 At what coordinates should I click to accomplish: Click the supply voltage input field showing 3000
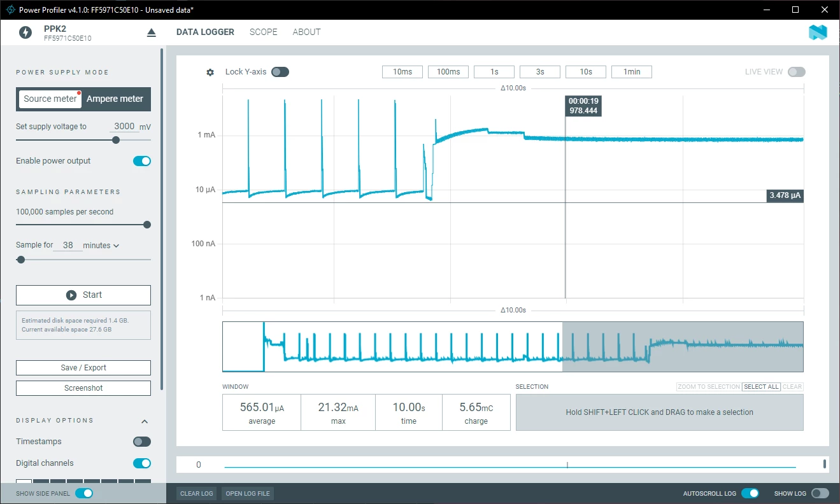click(x=124, y=127)
